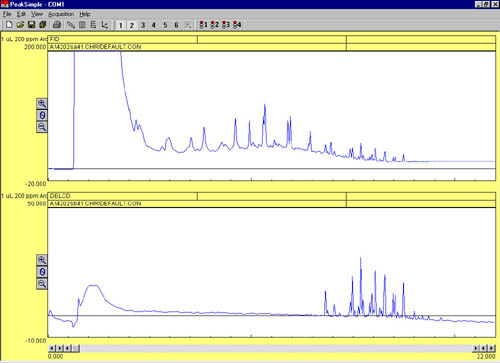Viewport: 500px width, 363px height.
Task: Open the View menu
Action: (x=37, y=14)
